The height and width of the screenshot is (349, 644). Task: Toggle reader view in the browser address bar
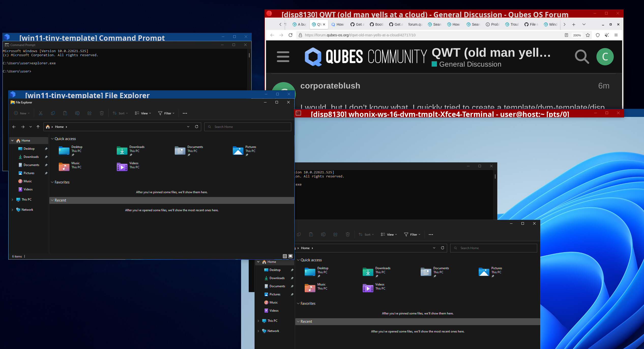point(566,35)
